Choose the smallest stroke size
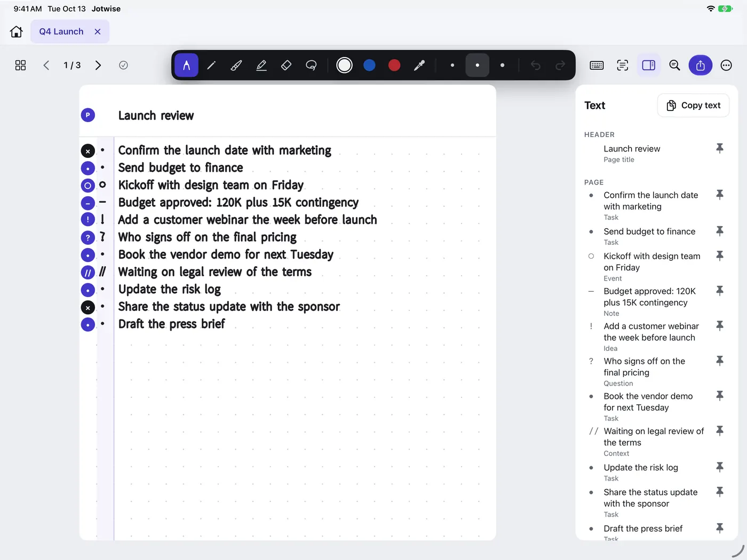This screenshot has height=560, width=747. [x=452, y=65]
